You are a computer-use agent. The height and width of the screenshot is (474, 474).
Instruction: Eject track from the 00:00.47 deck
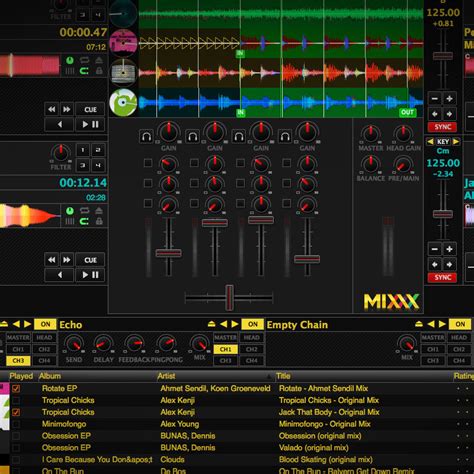pos(99,60)
